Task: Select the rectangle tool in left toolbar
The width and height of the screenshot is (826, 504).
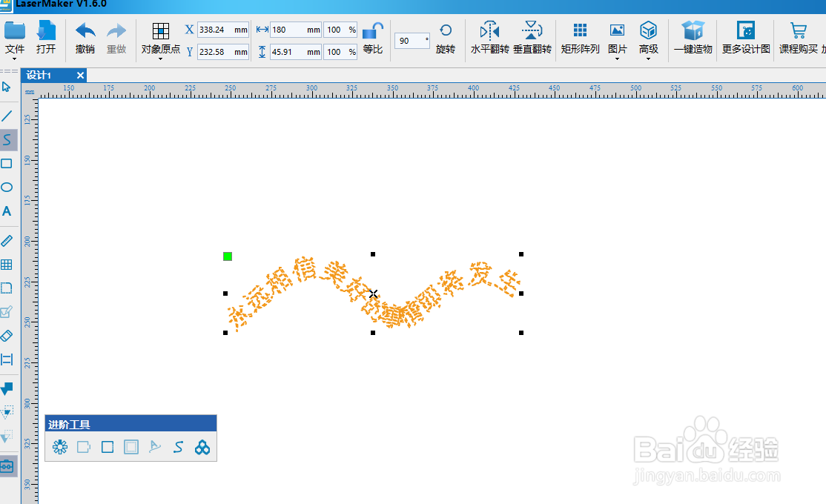Action: 7,163
